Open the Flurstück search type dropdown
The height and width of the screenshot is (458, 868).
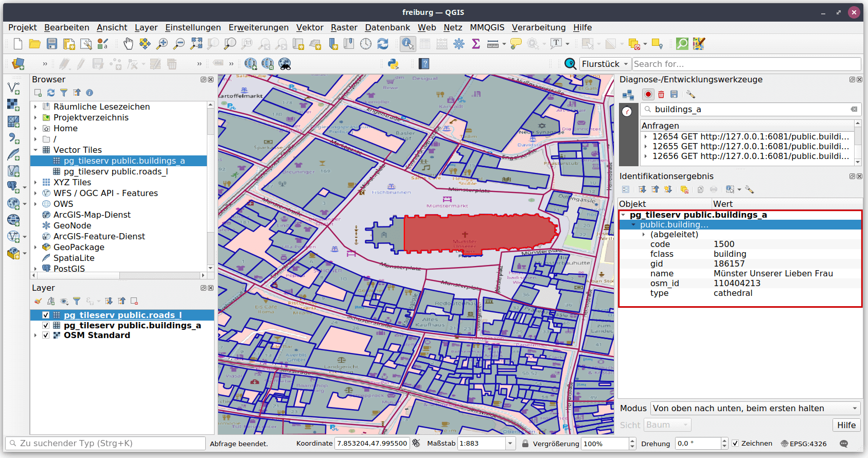605,64
